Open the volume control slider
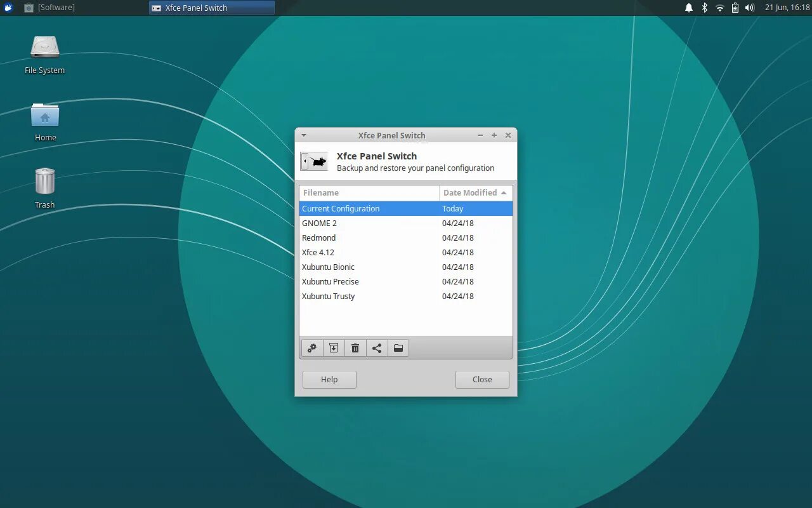The image size is (812, 508). pyautogui.click(x=749, y=8)
